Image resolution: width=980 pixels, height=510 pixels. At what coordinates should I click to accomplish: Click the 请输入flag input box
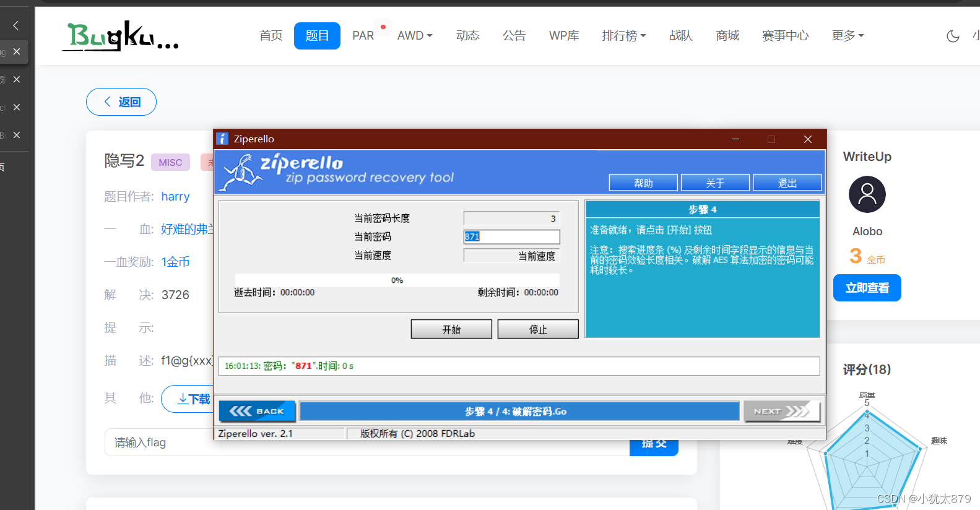pyautogui.click(x=367, y=443)
